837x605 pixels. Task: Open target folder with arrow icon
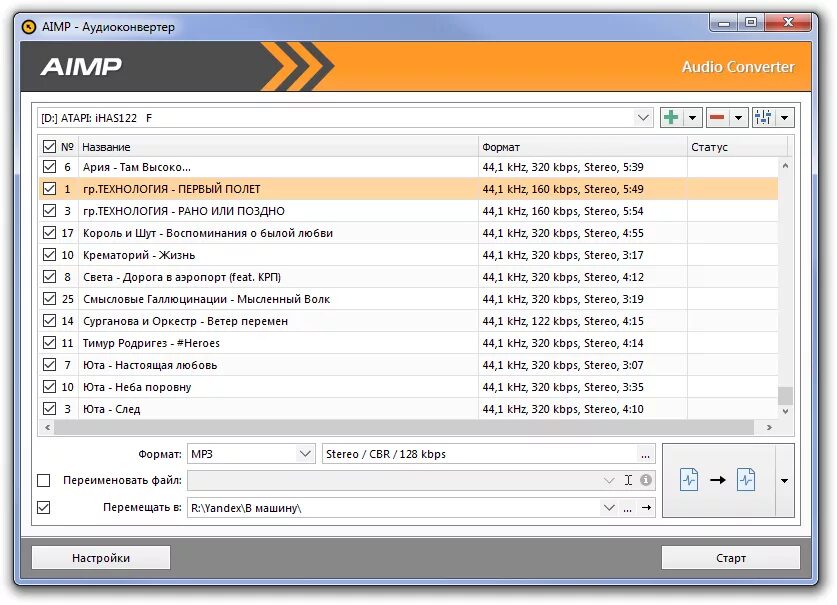tap(646, 508)
